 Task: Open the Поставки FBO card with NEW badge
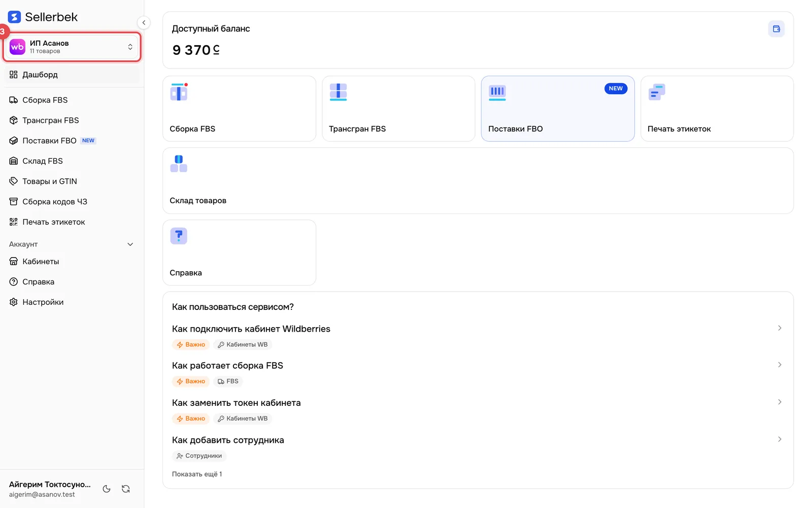(x=558, y=109)
